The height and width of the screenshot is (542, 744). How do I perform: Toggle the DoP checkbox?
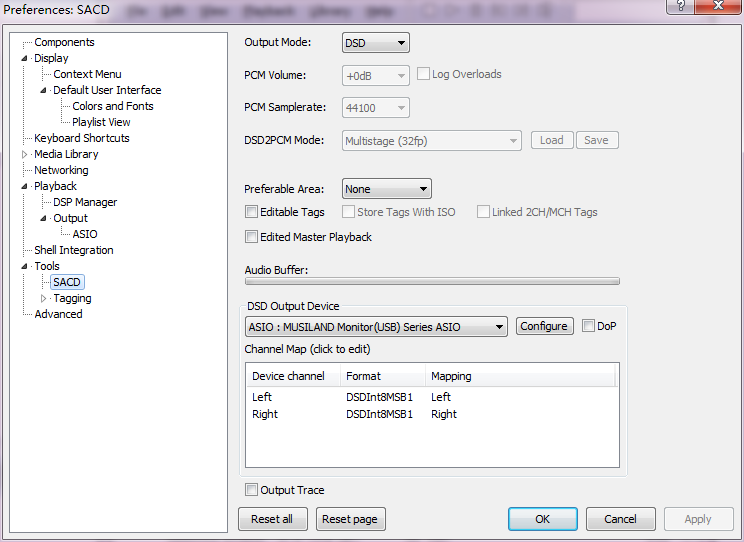(x=588, y=326)
